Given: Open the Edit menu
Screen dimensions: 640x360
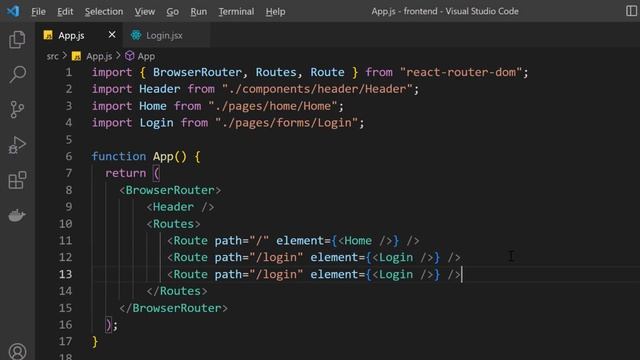Looking at the screenshot, I should (65, 11).
